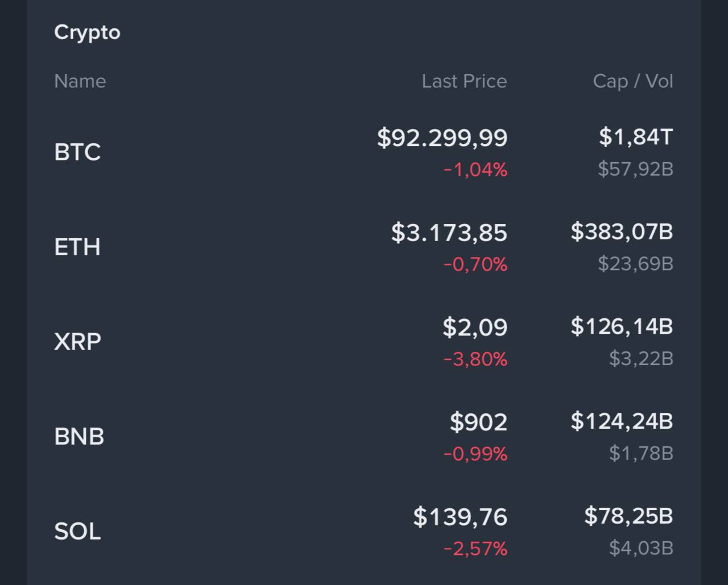Screen dimensions: 728x585
Task: Click SOL change -2,57%
Action: pos(475,549)
